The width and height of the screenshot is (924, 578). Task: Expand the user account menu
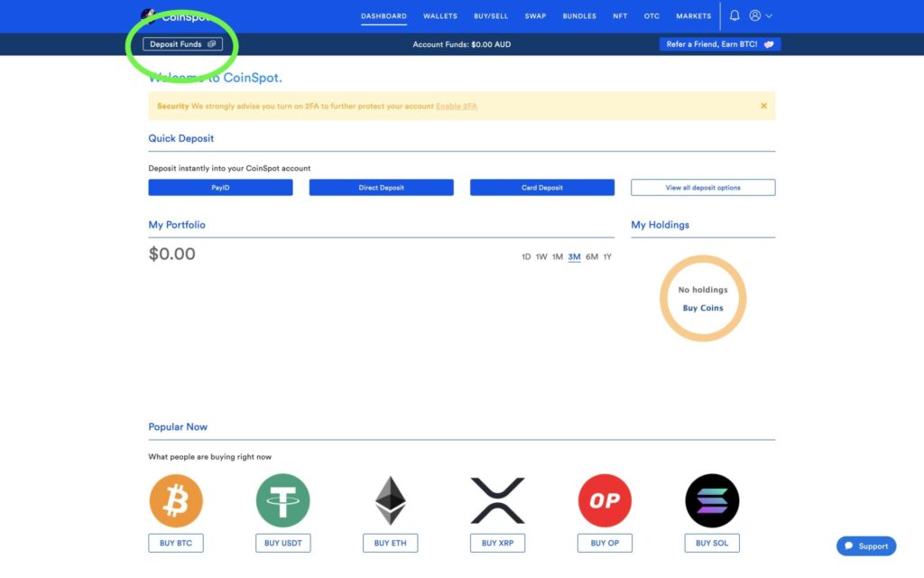coord(761,16)
